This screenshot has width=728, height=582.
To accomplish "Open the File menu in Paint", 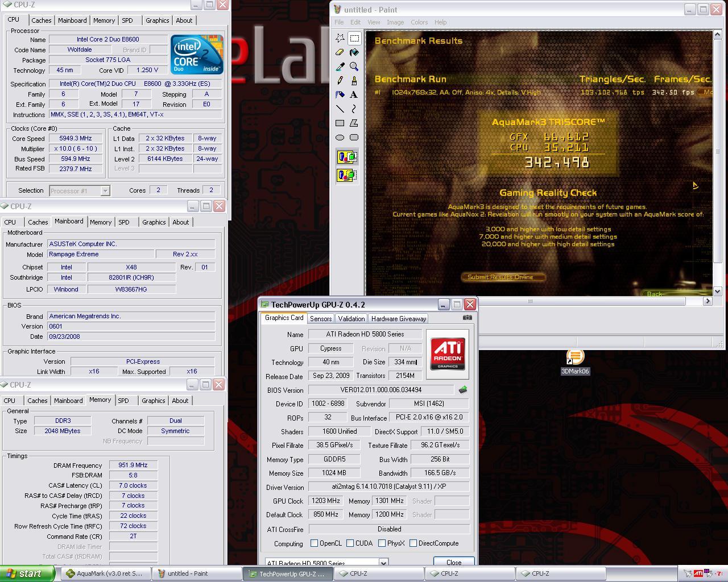I will point(339,22).
